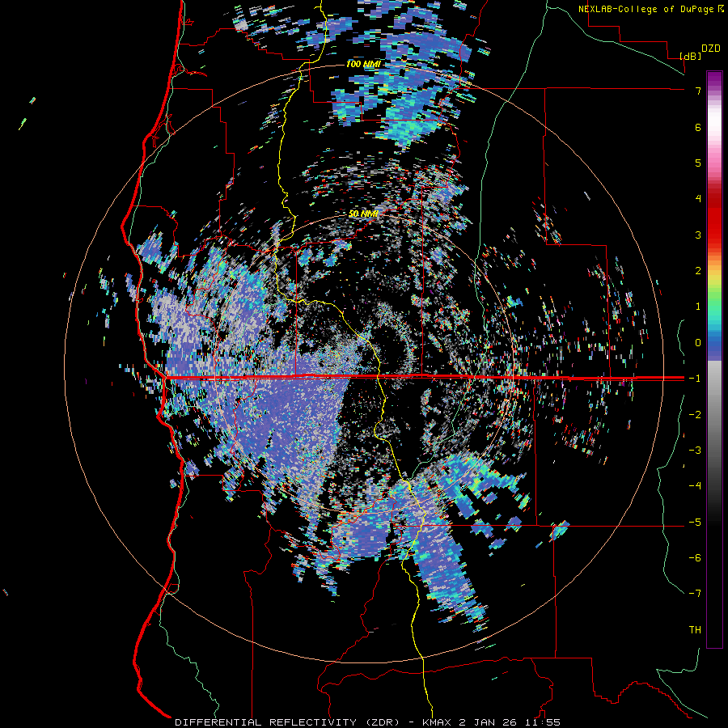Click the 5 value on color scale
728x728 pixels.
point(698,163)
